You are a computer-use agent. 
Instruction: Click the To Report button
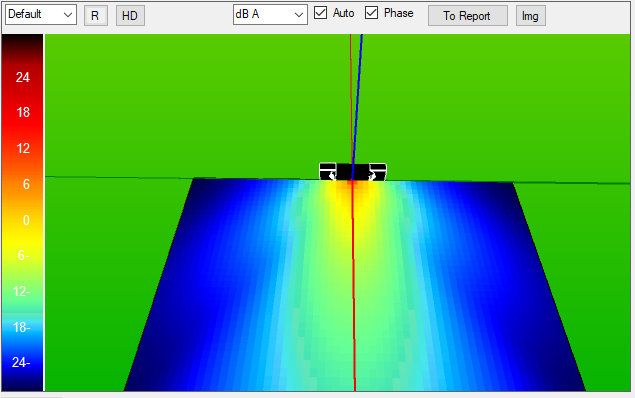point(468,16)
